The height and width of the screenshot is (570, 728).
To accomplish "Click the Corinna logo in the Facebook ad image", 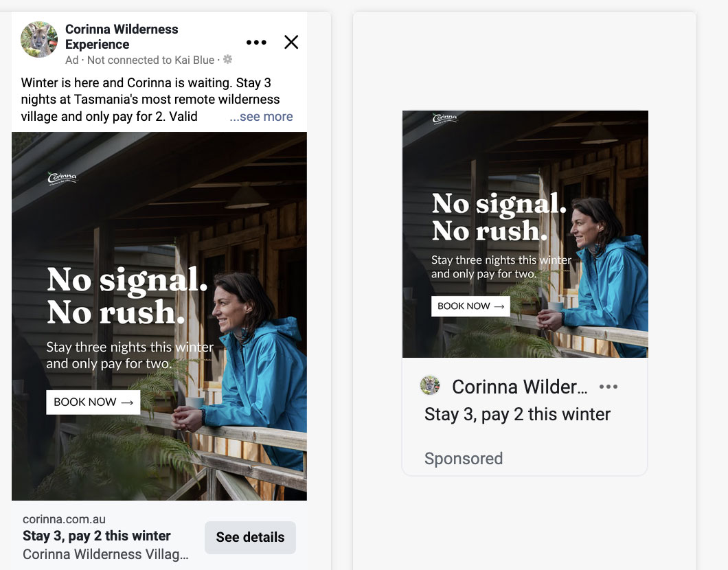I will [62, 179].
